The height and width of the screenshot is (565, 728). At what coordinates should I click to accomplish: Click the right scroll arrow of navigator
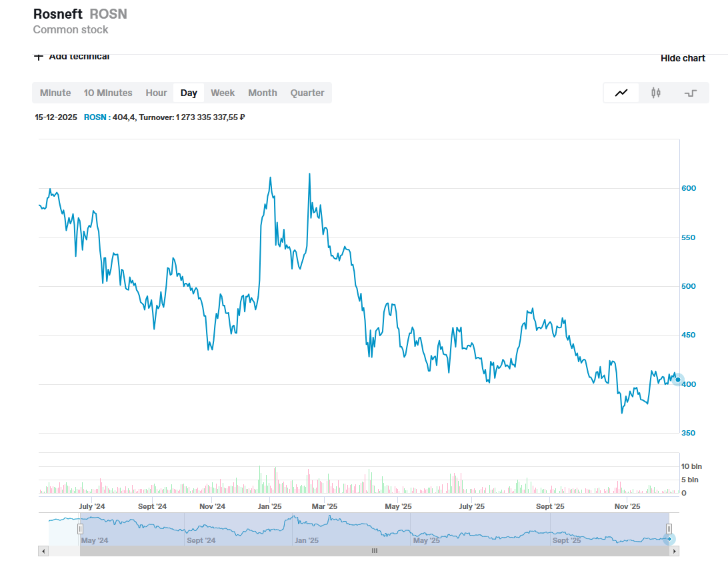[674, 551]
